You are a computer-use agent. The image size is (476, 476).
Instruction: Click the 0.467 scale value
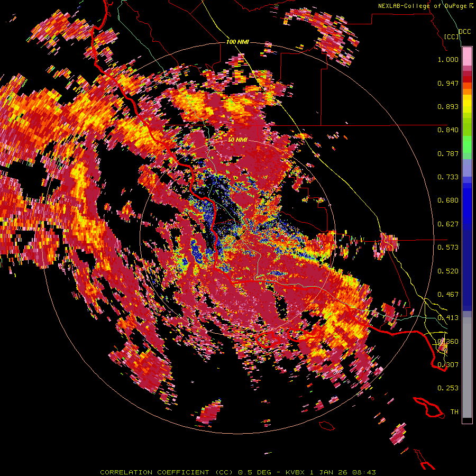(x=448, y=295)
